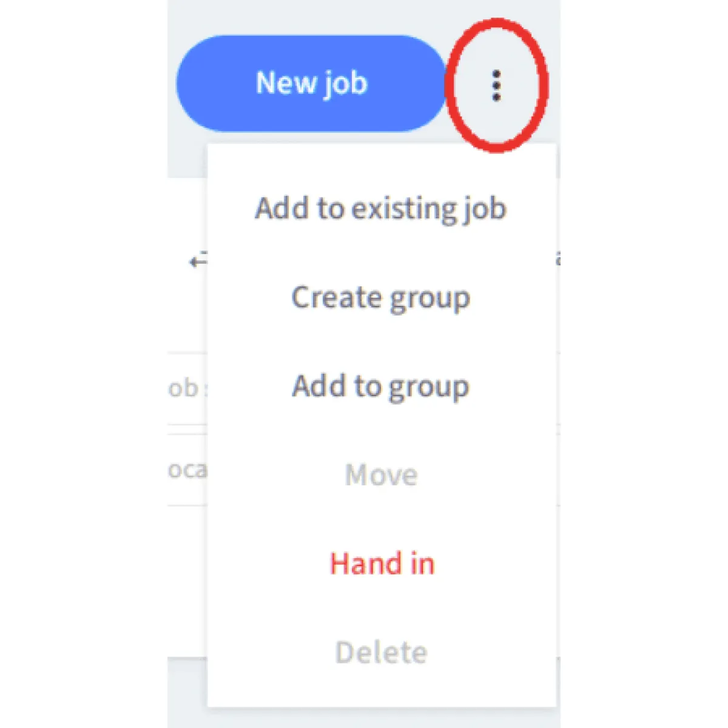The width and height of the screenshot is (728, 728).
Task: Click the partially visible 'ob' row
Action: coord(187,388)
